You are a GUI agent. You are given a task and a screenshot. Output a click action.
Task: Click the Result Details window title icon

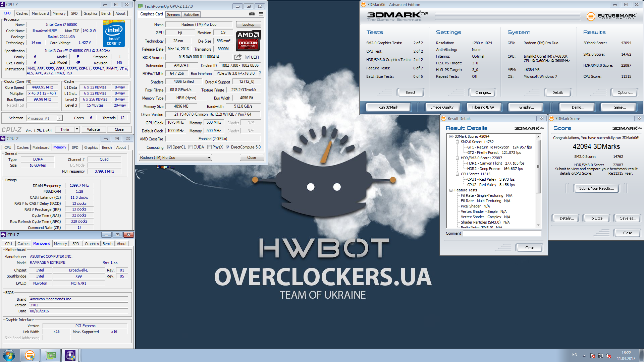pyautogui.click(x=444, y=118)
